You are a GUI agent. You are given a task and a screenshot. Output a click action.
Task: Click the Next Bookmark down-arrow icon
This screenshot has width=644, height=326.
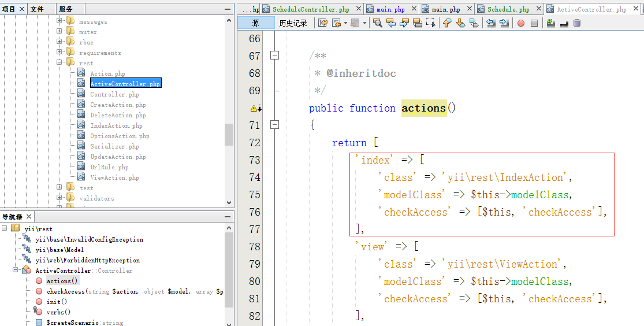460,23
